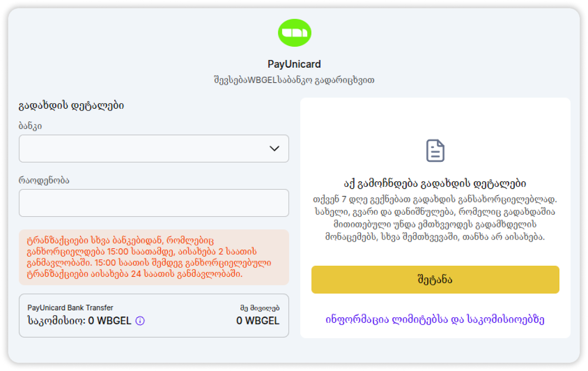Click the document icon in the payment details panel
The image size is (588, 371).
[x=435, y=150]
